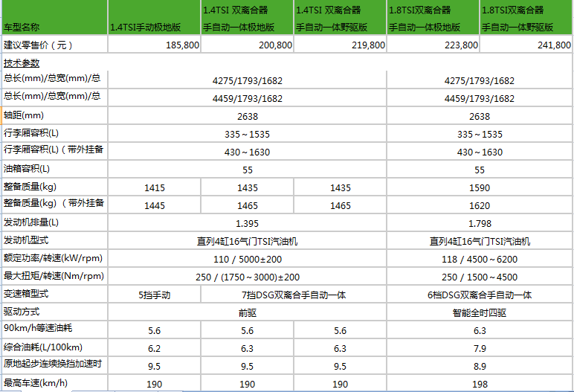Select the 油箱容积(L) row label
Viewport: 574px width, 392px height.
[x=54, y=170]
